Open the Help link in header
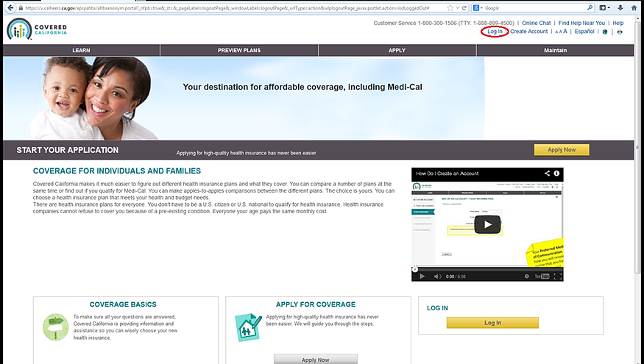 pyautogui.click(x=618, y=23)
